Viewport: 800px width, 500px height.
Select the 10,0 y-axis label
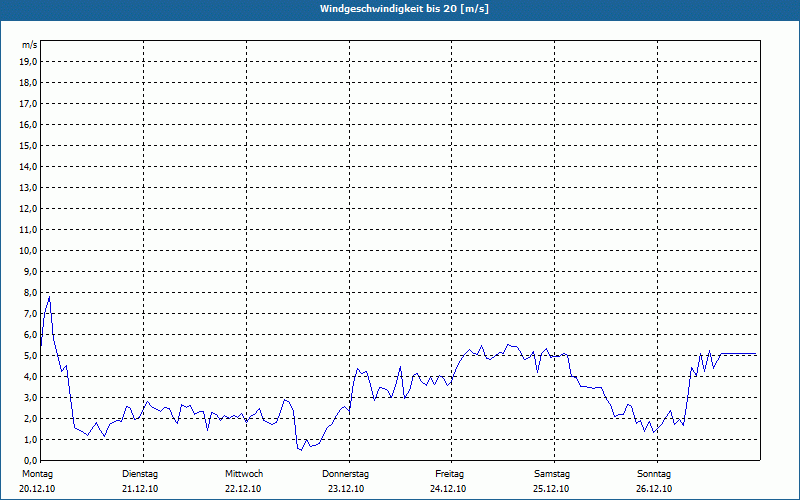pos(28,251)
